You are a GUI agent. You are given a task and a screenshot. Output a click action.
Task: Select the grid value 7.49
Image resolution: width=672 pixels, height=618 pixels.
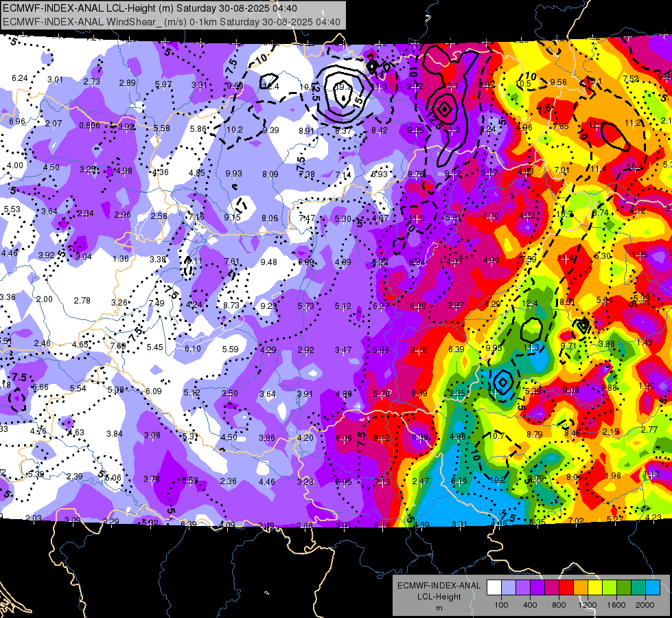tap(157, 304)
